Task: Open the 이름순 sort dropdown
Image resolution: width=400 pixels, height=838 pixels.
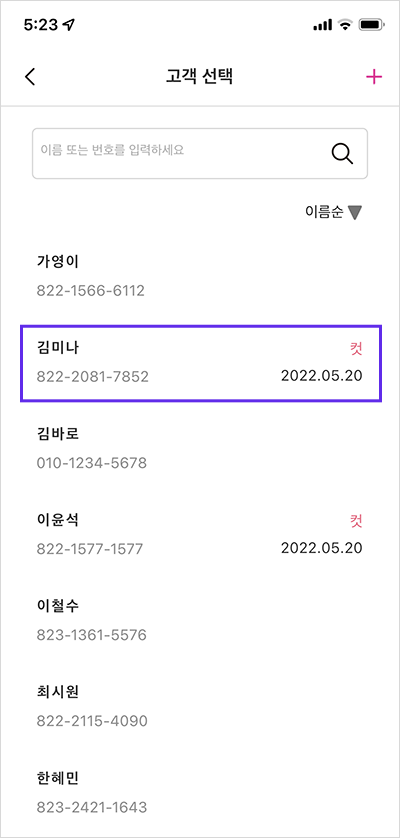Action: (334, 213)
